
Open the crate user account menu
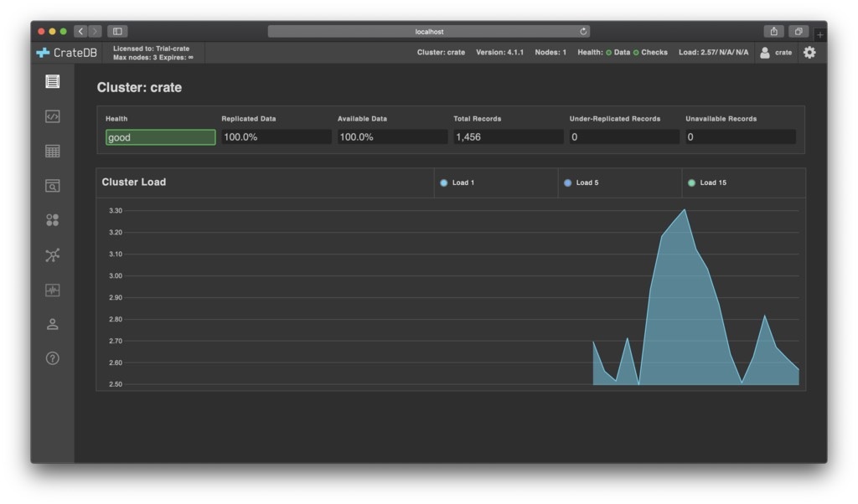pyautogui.click(x=775, y=52)
